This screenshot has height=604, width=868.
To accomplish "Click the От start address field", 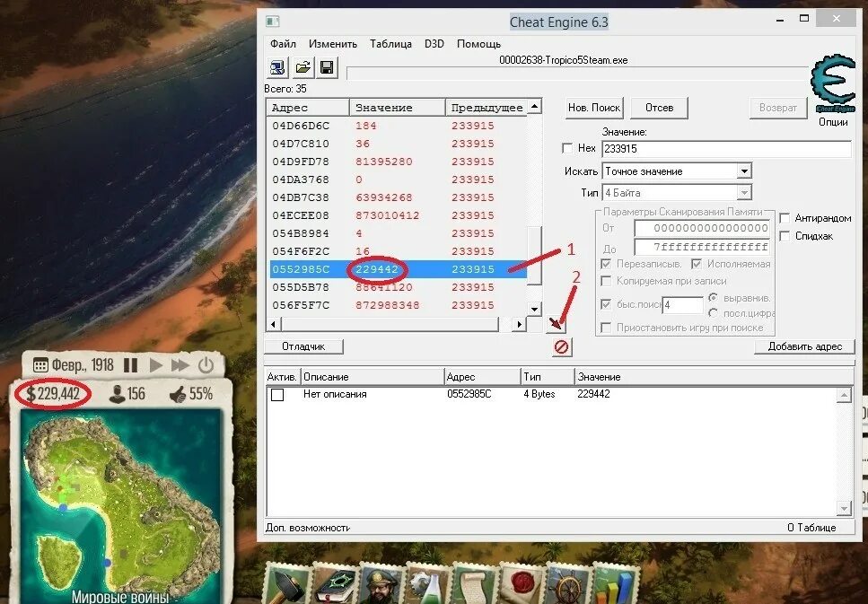I will [702, 228].
